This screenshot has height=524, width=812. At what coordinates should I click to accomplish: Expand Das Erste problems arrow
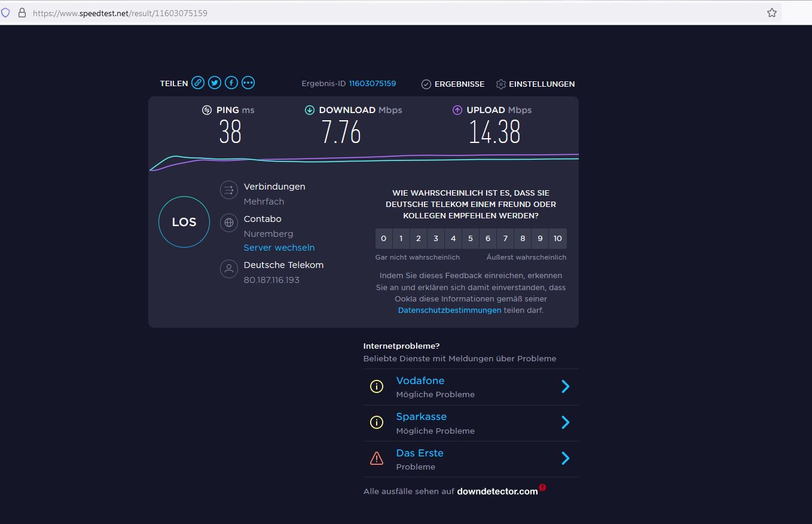coord(565,459)
